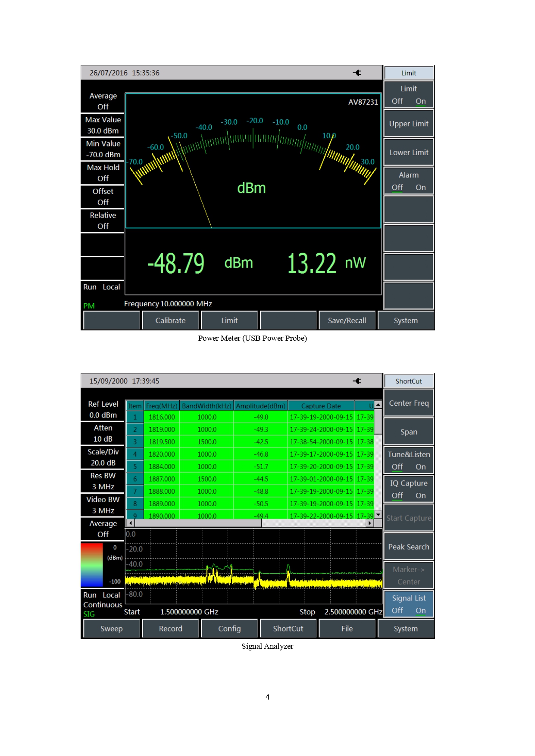Click the power plug icon in Power Meter header

357,73
